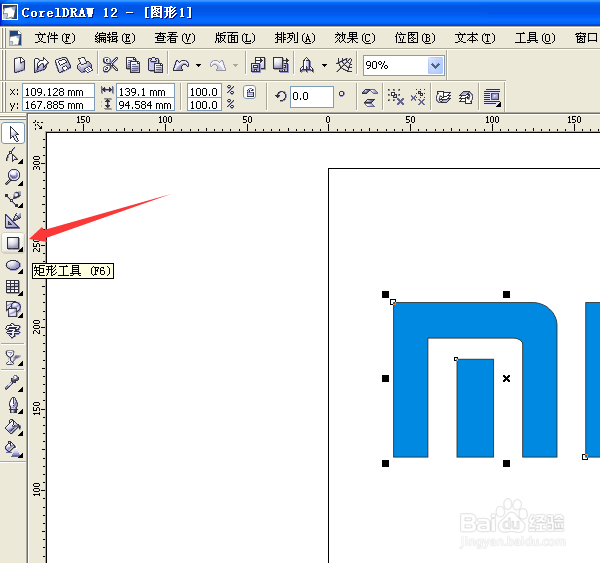Click the Wrap paragraph text icon

tap(492, 97)
